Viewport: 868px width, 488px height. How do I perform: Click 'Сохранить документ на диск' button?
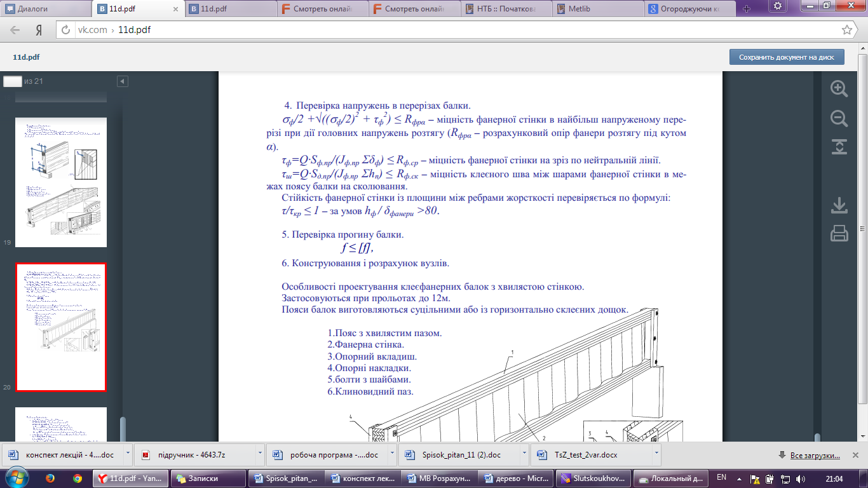coord(787,57)
